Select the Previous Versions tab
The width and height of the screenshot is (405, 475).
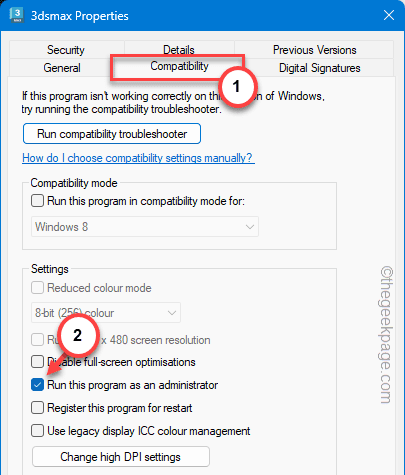pyautogui.click(x=314, y=50)
